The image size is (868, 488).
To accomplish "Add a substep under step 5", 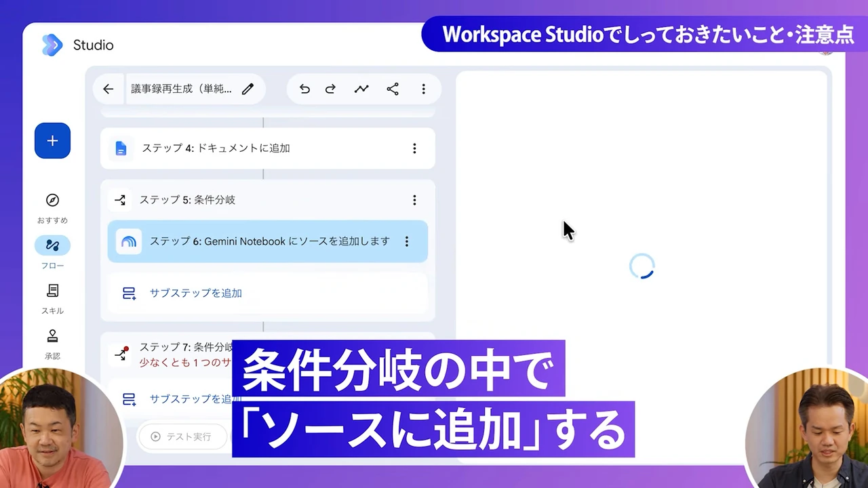I will coord(268,293).
